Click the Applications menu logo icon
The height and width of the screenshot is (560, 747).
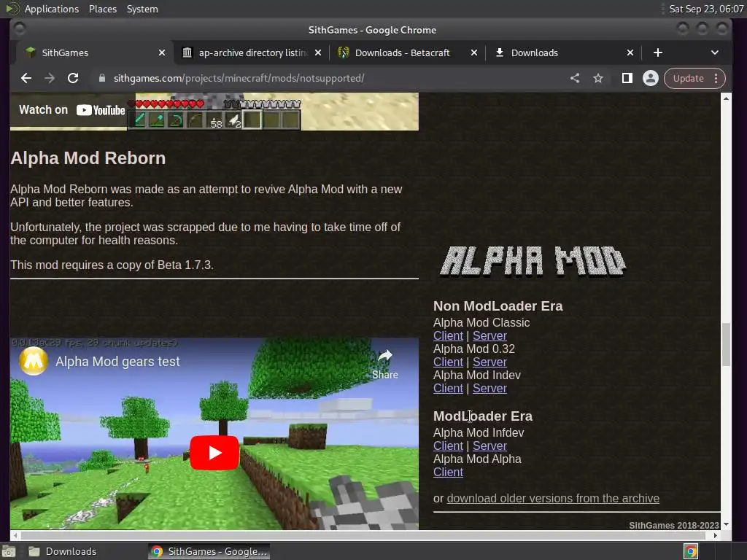[12, 9]
